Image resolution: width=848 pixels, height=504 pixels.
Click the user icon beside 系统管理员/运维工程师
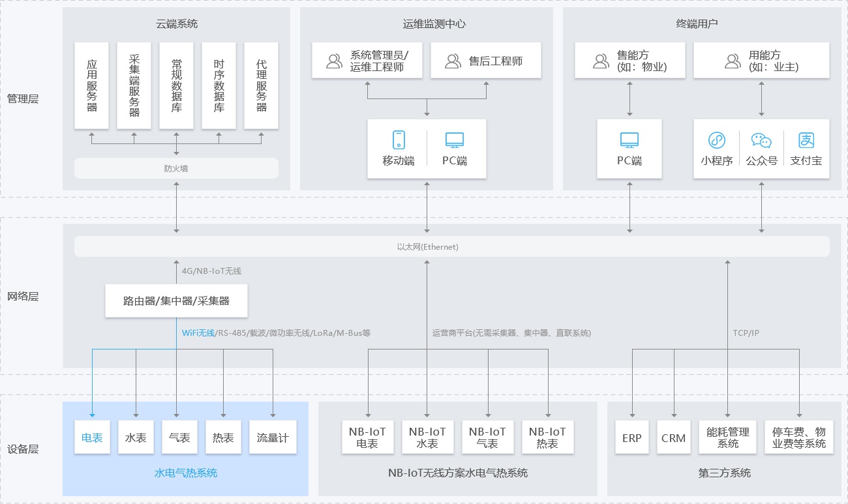pos(334,61)
